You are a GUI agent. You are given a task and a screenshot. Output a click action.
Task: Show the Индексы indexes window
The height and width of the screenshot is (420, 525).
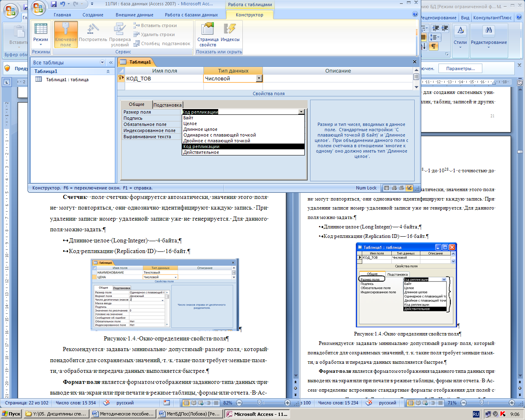click(230, 32)
